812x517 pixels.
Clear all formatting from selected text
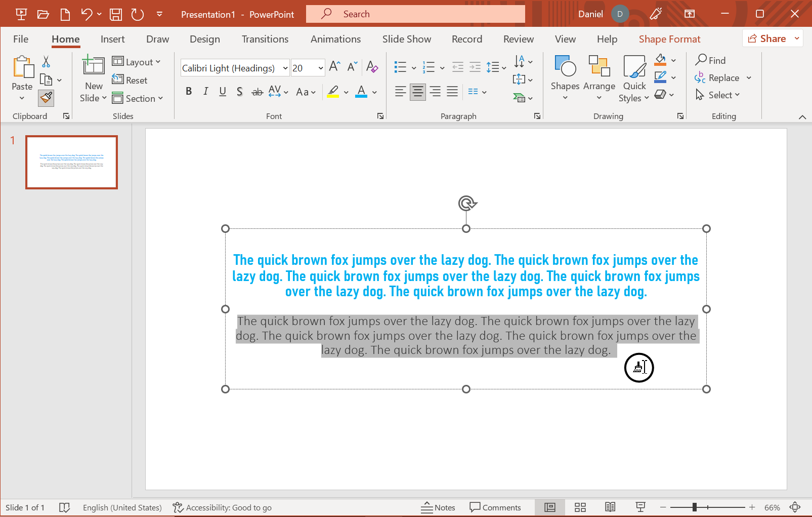(x=372, y=67)
